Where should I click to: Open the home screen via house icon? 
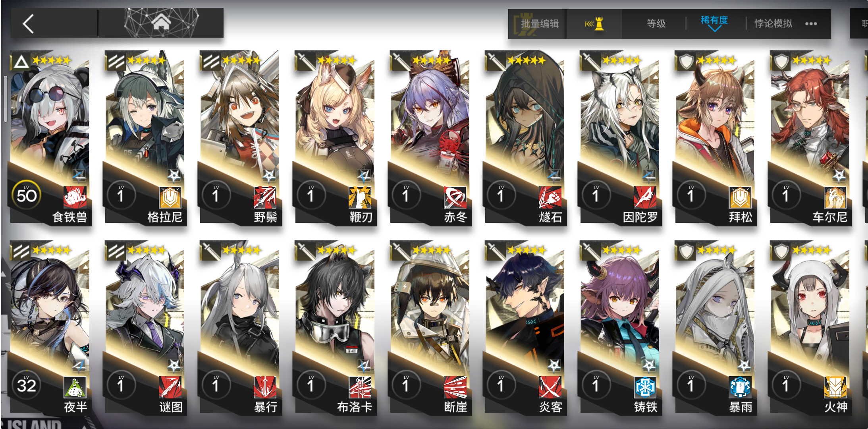(x=161, y=22)
